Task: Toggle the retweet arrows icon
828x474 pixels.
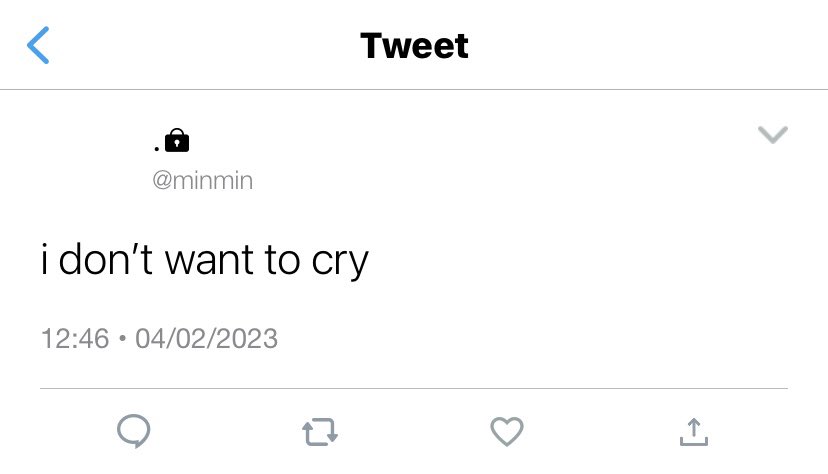Action: (x=320, y=432)
